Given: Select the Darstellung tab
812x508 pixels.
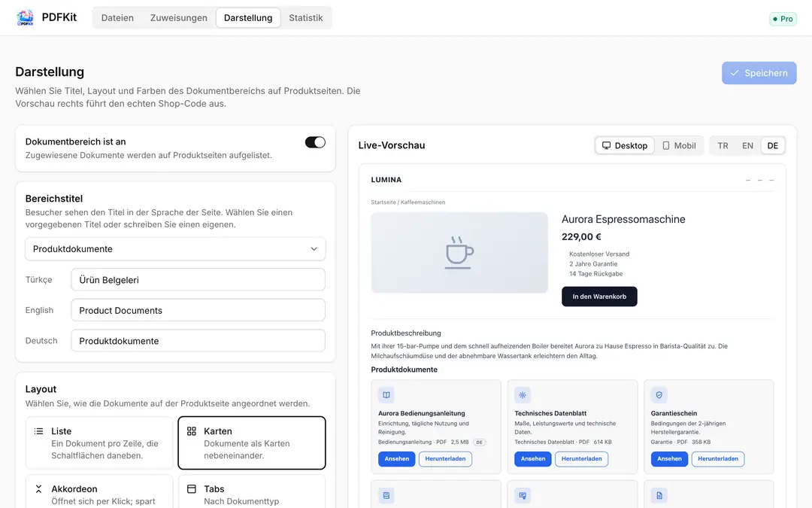Looking at the screenshot, I should pyautogui.click(x=248, y=17).
